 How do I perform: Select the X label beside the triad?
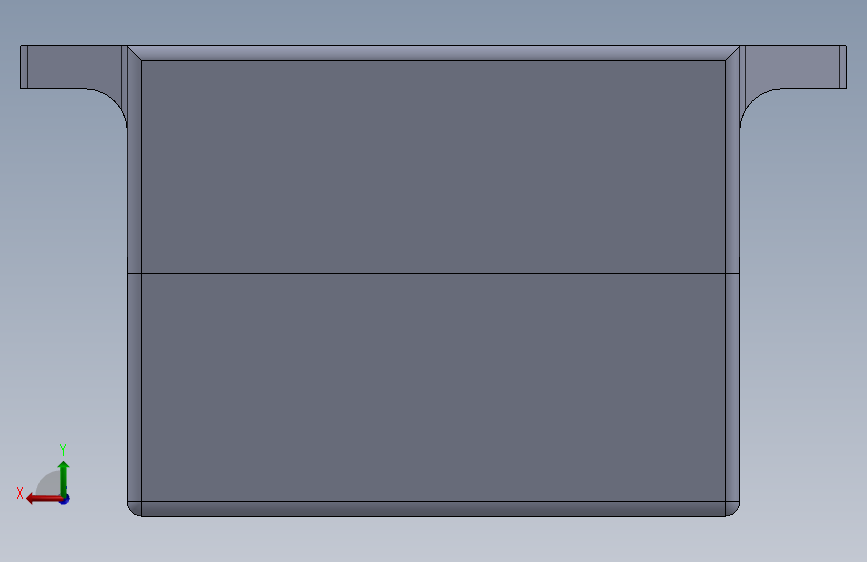(x=20, y=493)
